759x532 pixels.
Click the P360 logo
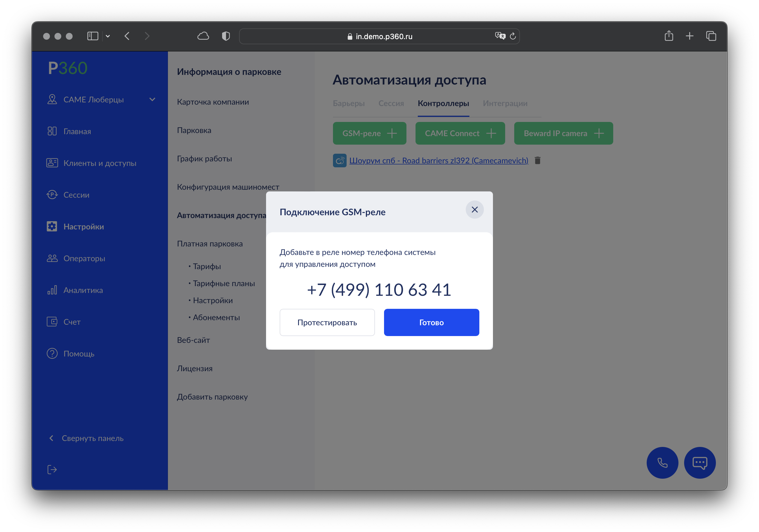pos(68,68)
